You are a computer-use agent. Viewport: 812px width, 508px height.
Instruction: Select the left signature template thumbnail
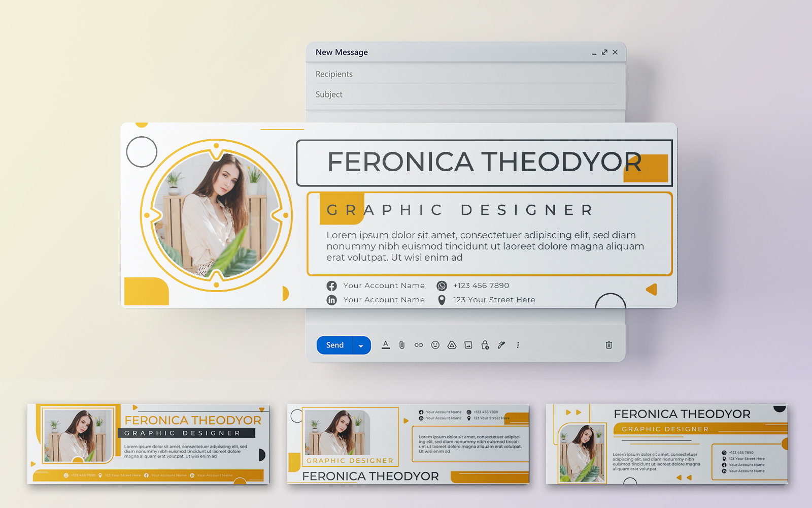point(148,443)
